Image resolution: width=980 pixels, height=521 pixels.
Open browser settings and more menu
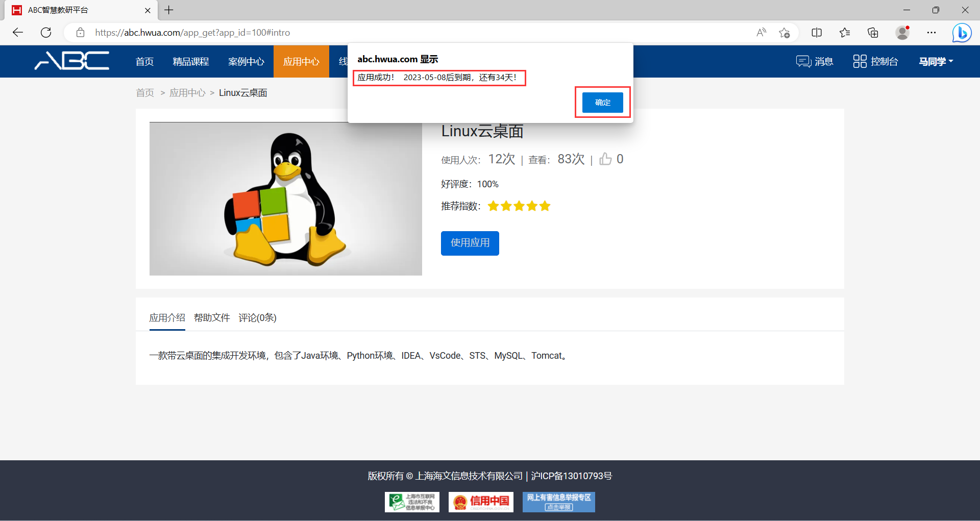point(932,33)
